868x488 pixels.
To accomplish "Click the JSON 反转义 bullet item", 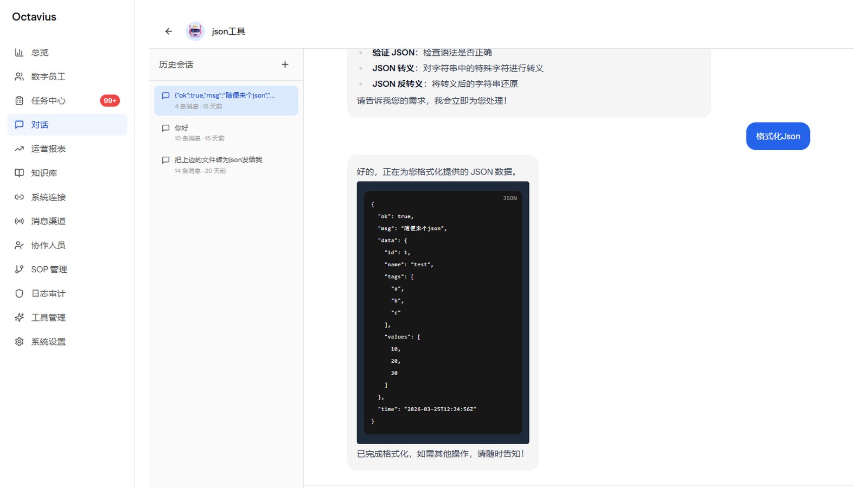I will click(445, 84).
